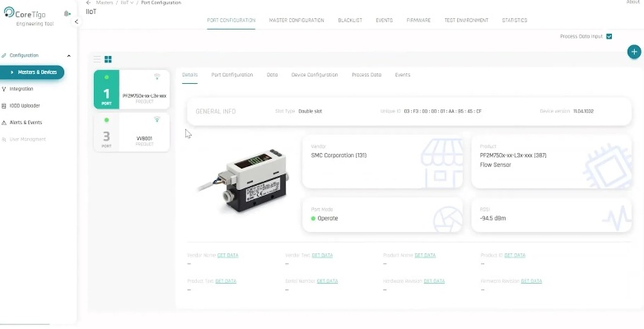
Task: Open Alerts & Events in sidebar
Action: coord(26,122)
